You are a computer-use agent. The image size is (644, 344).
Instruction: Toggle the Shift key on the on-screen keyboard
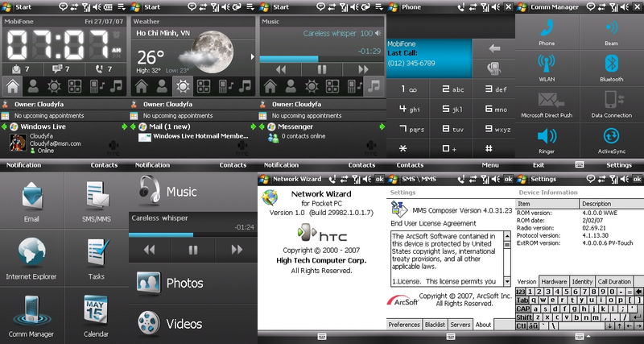point(524,317)
